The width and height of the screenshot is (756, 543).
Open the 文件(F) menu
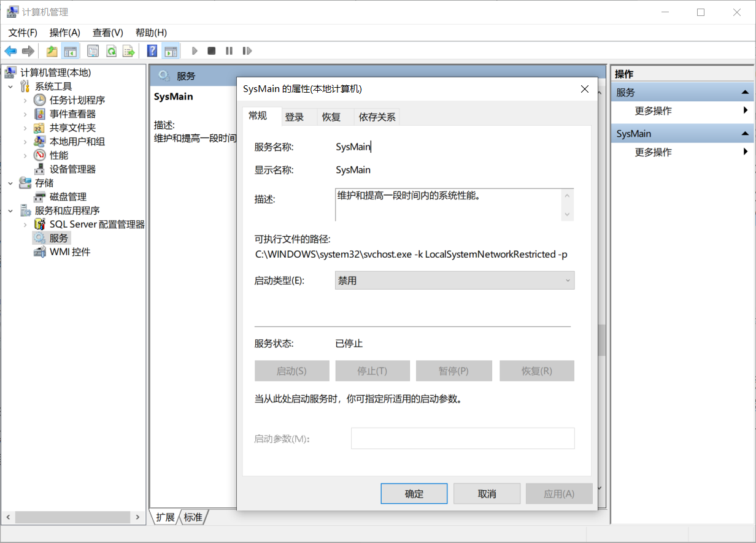(x=23, y=33)
